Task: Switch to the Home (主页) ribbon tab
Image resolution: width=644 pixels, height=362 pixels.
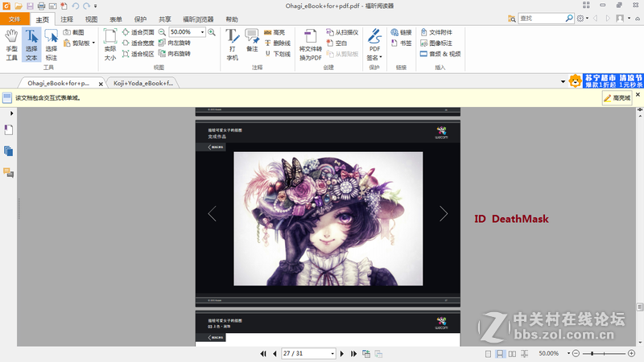Action: (x=43, y=19)
